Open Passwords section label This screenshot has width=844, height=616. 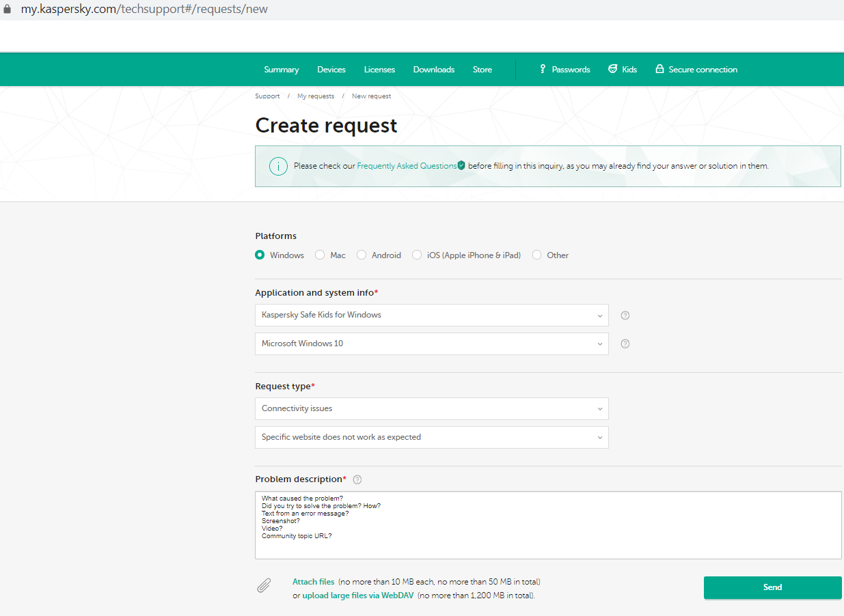click(571, 70)
